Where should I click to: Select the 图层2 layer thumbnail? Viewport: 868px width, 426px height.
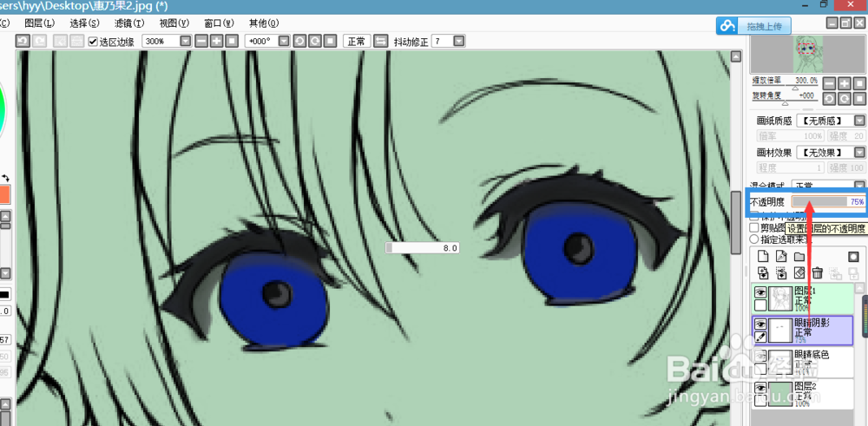click(780, 395)
